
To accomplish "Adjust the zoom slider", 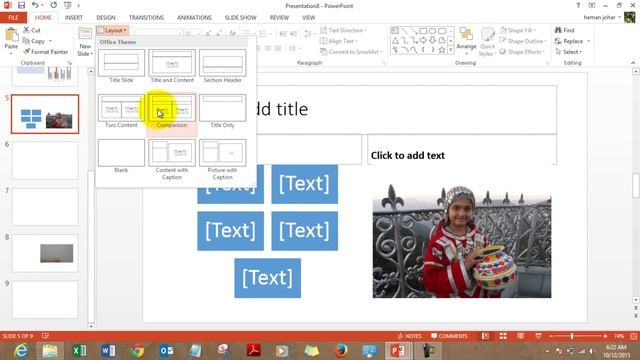I will pyautogui.click(x=572, y=336).
